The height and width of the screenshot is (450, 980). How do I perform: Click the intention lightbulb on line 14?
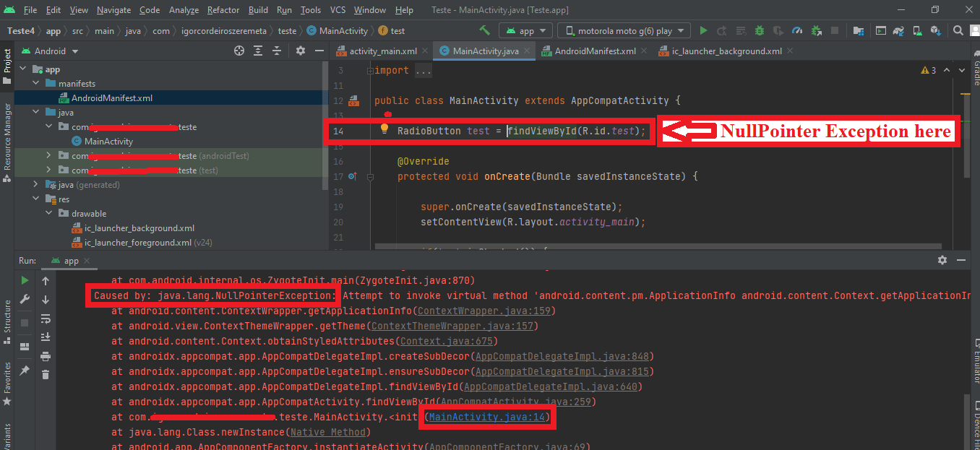point(384,129)
